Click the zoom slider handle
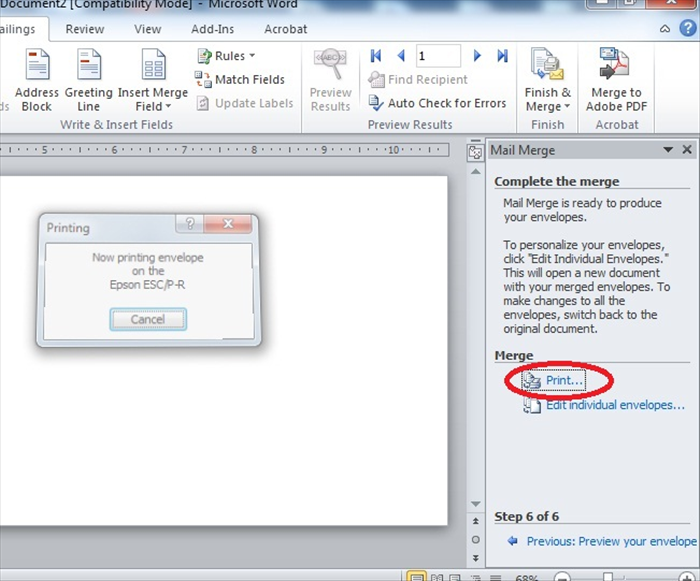This screenshot has width=700, height=581. click(608, 577)
